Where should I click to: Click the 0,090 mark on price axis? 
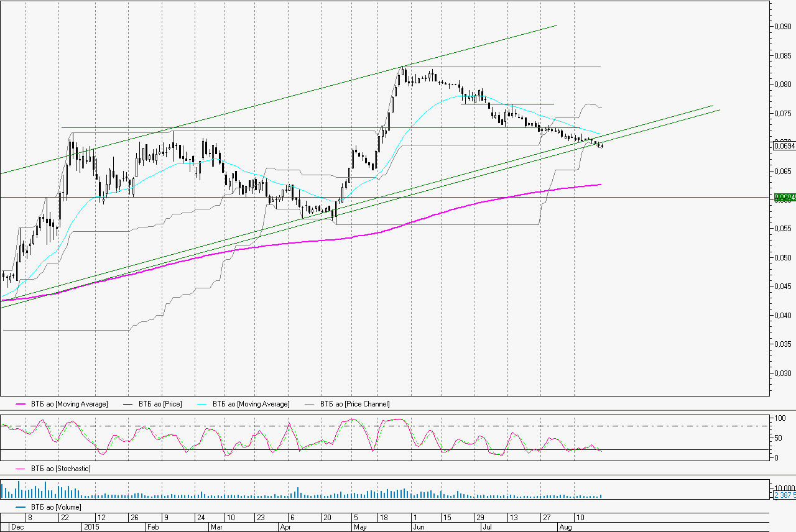point(782,27)
